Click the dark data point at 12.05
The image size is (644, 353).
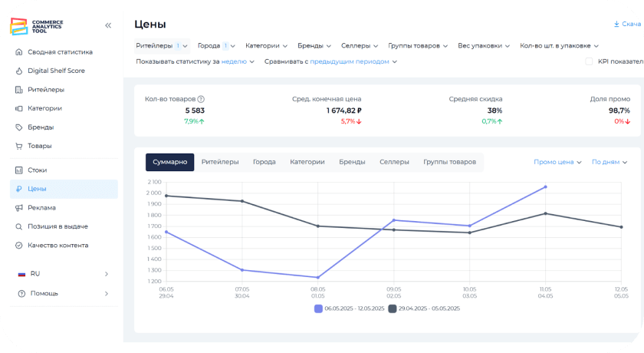622,227
